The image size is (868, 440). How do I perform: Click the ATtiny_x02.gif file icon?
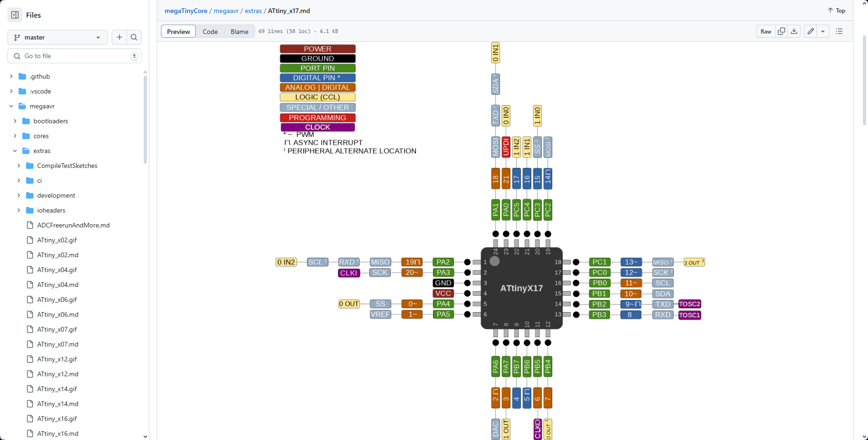tap(30, 240)
